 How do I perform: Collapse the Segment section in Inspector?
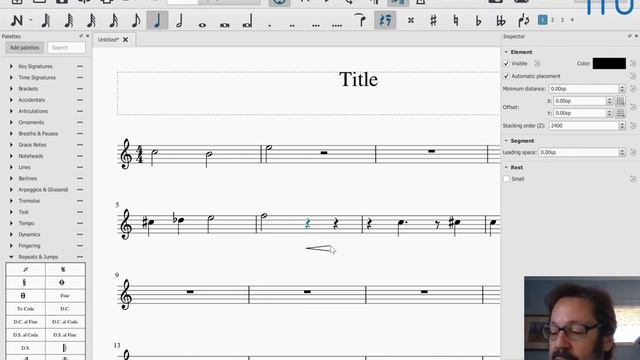[x=506, y=141]
